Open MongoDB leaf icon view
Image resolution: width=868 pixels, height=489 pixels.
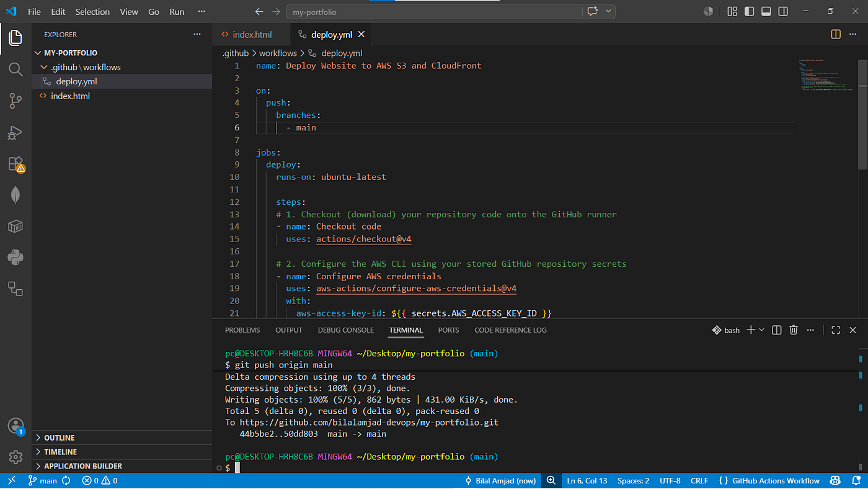click(x=15, y=195)
